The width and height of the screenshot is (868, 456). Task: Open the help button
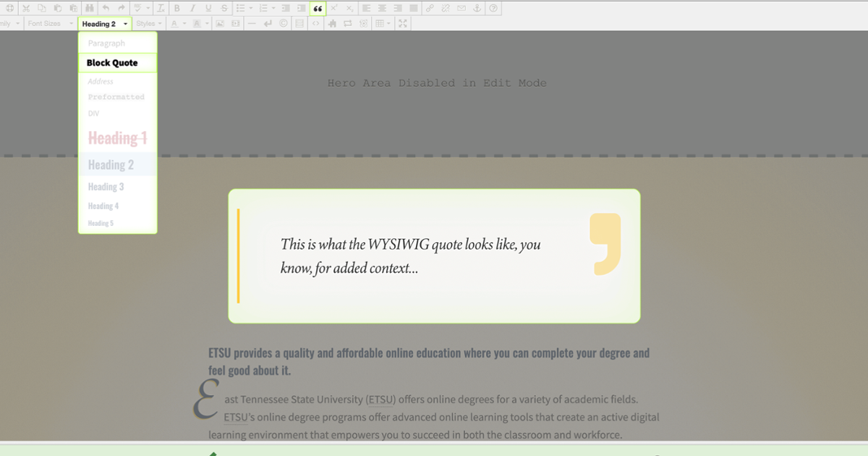493,8
